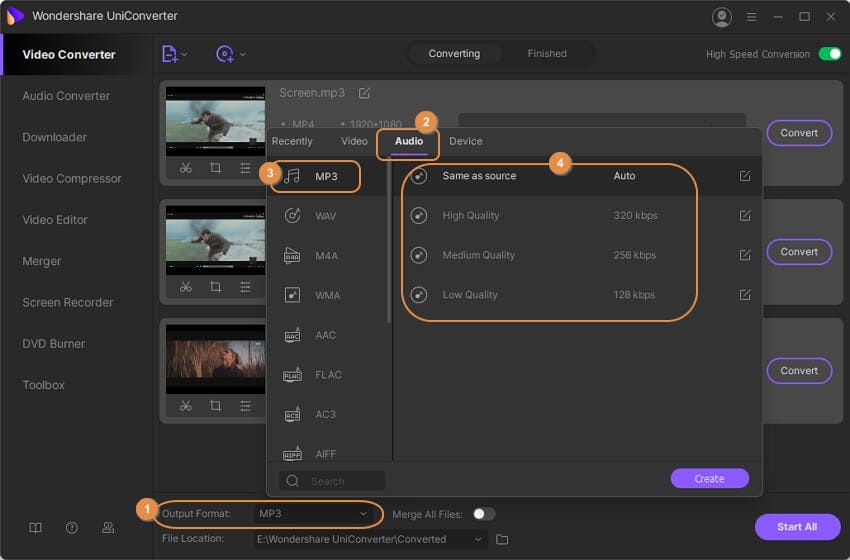The height and width of the screenshot is (560, 850).
Task: Open the Audio Converter section
Action: point(66,96)
